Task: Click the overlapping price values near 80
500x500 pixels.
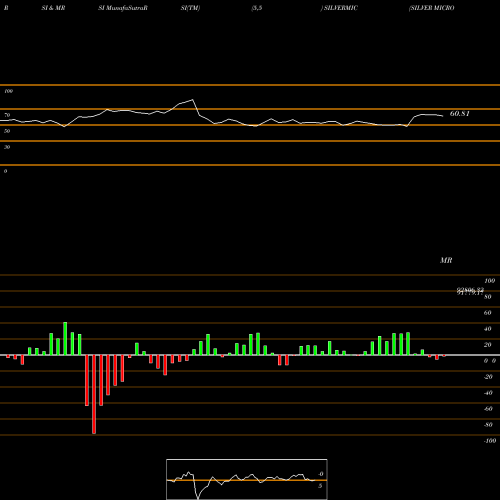Action: pos(470,291)
